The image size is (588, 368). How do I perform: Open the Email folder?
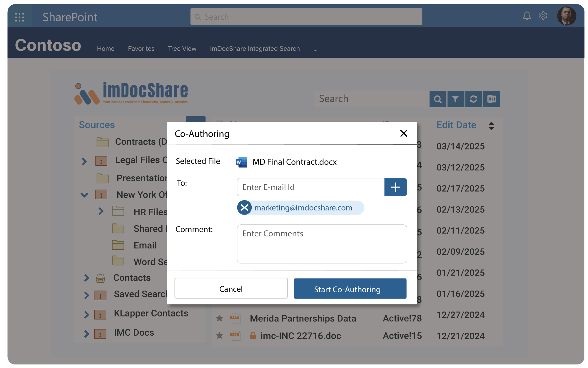145,245
